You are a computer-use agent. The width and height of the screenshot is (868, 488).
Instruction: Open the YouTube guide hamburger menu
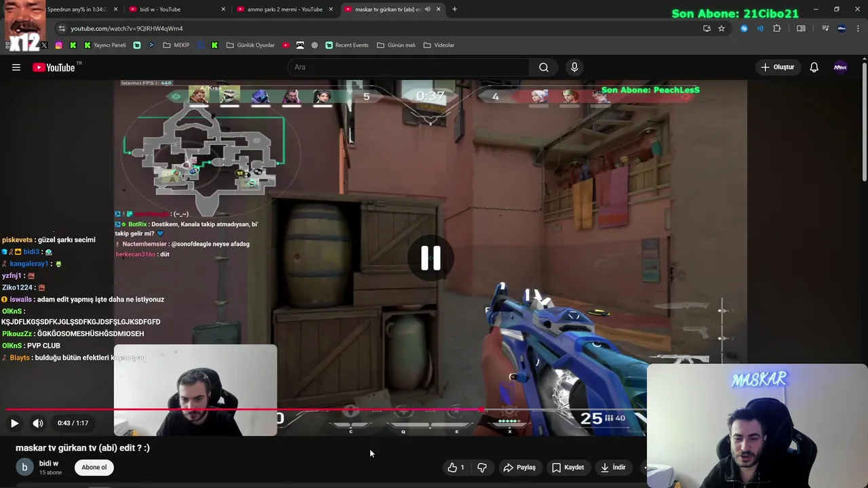16,67
